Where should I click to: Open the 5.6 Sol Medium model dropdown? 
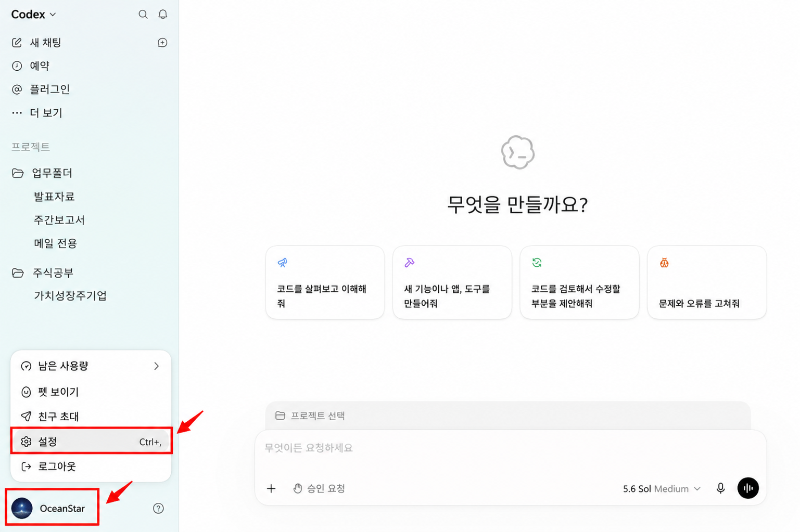coord(662,489)
